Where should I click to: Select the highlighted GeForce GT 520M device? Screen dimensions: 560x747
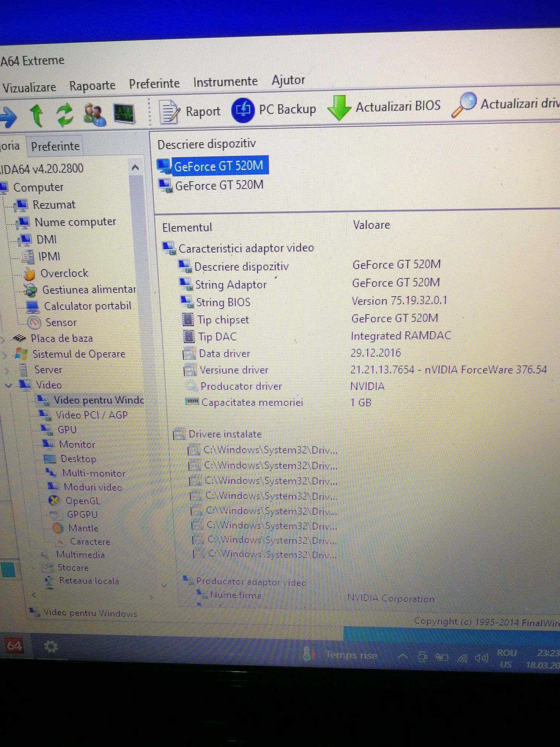click(213, 166)
